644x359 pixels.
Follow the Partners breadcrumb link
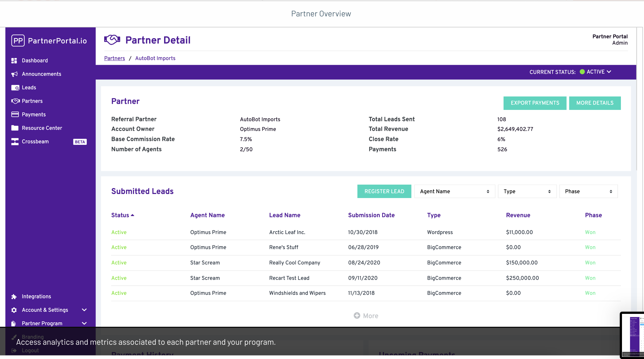114,58
